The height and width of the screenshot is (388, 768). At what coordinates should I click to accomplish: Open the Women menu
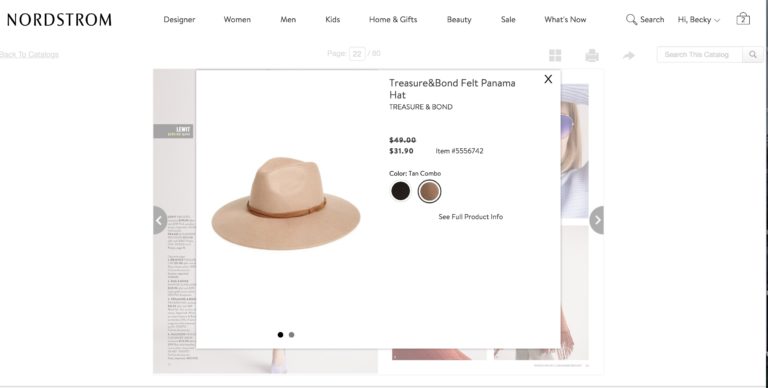pyautogui.click(x=237, y=20)
